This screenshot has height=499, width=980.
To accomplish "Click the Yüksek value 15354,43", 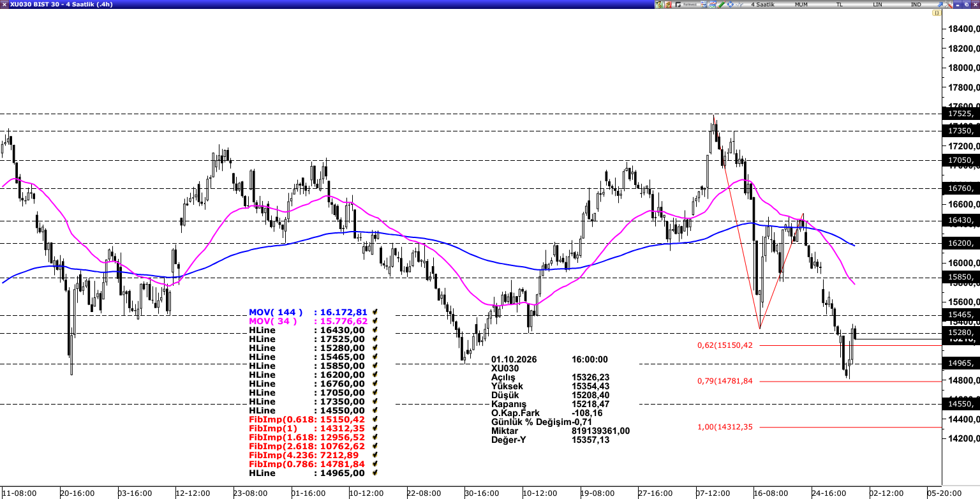I will coord(590,386).
